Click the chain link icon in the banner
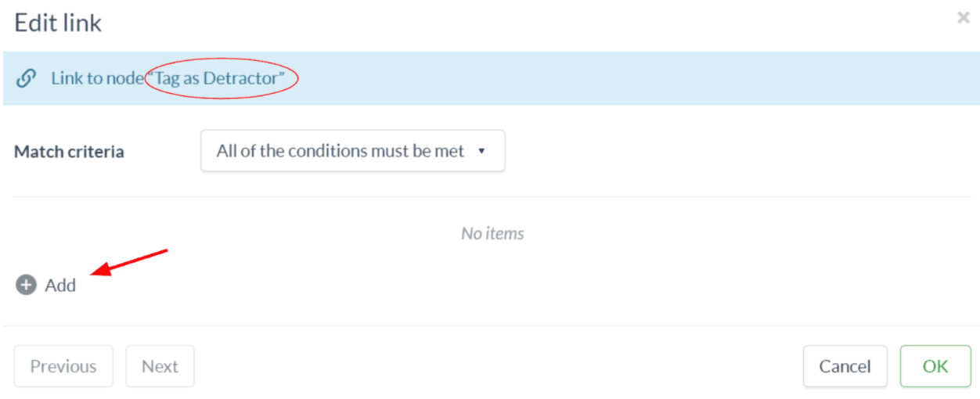This screenshot has height=399, width=980. [26, 78]
